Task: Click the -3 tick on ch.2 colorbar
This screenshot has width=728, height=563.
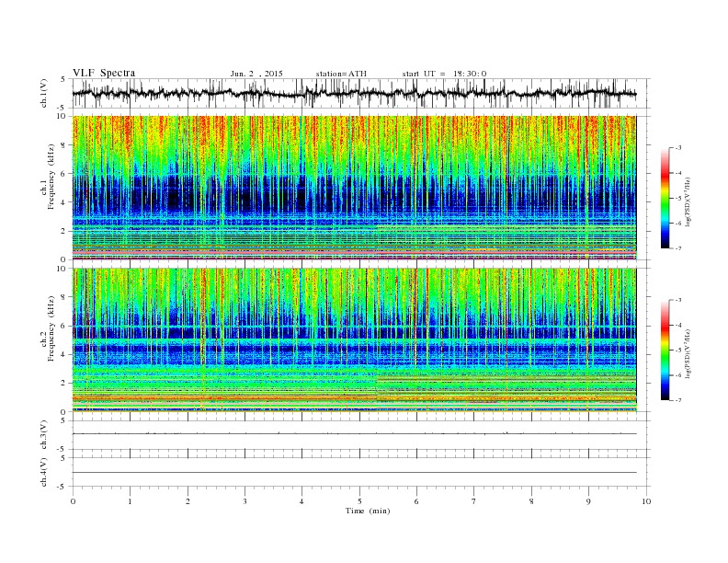Action: (x=677, y=300)
